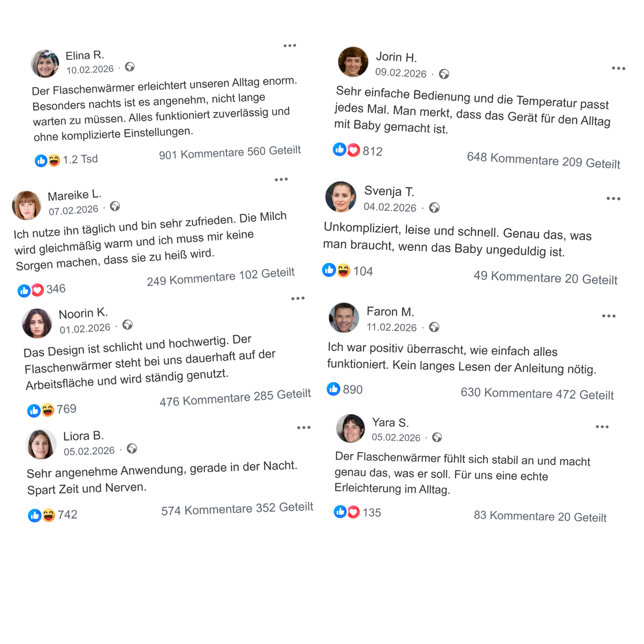
Task: Expand more options for Faron M.'s post
Action: 608,316
